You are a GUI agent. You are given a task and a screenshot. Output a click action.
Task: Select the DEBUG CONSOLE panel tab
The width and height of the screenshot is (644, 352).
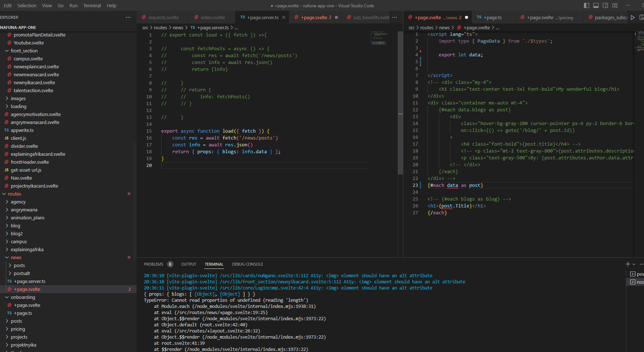pyautogui.click(x=248, y=264)
